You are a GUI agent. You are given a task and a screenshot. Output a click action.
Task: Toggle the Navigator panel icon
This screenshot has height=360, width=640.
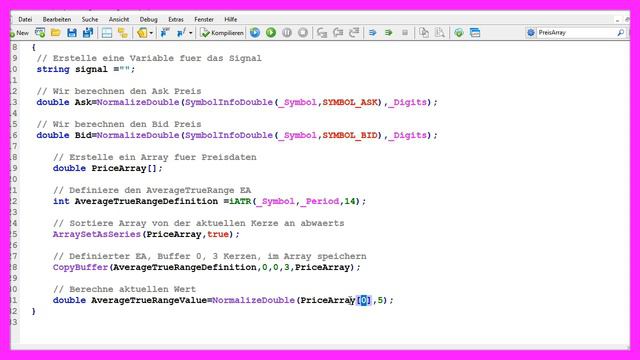107,33
